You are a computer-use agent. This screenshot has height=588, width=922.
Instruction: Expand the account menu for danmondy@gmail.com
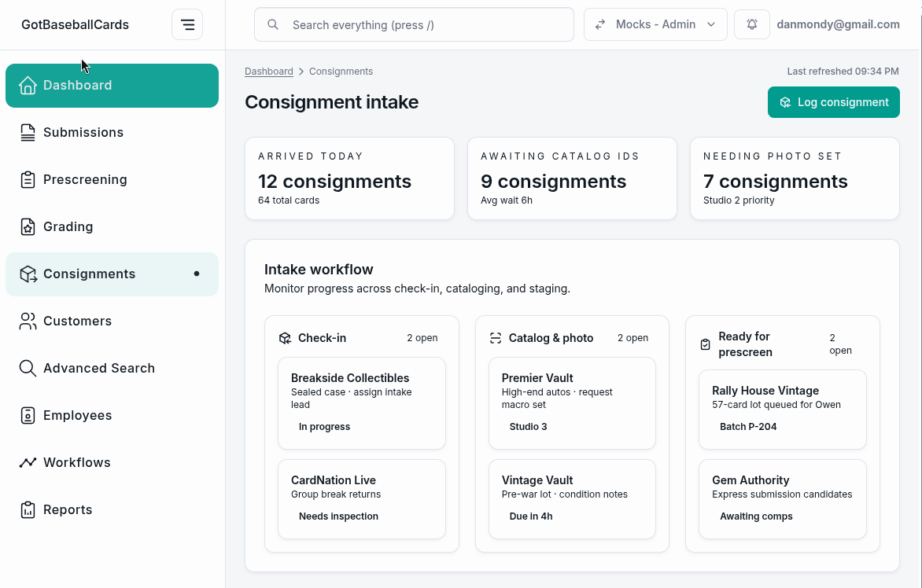pyautogui.click(x=839, y=24)
